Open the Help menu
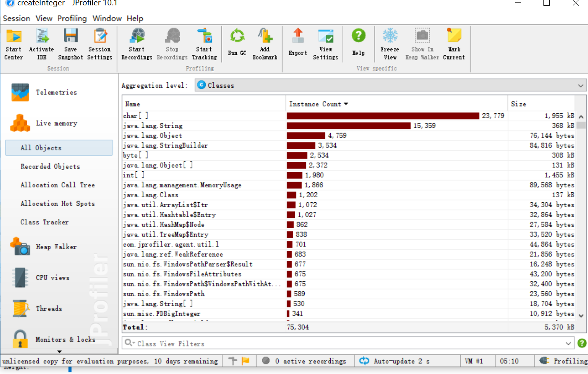 (135, 19)
